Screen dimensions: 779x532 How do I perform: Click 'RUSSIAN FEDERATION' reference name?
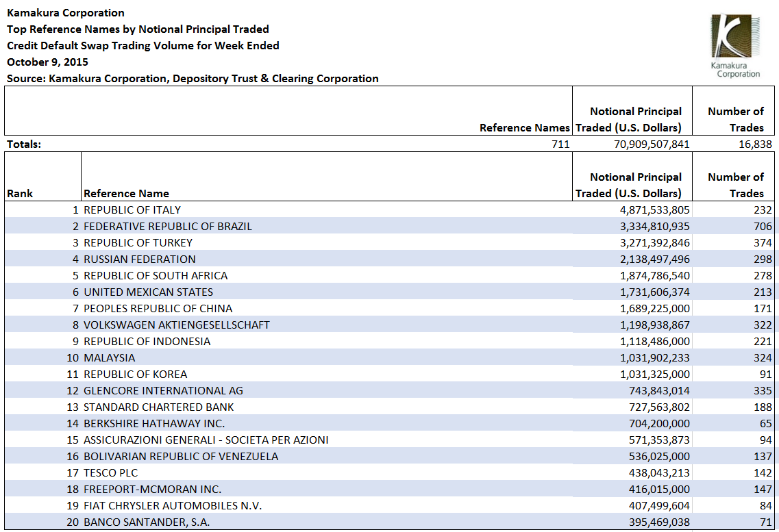140,259
